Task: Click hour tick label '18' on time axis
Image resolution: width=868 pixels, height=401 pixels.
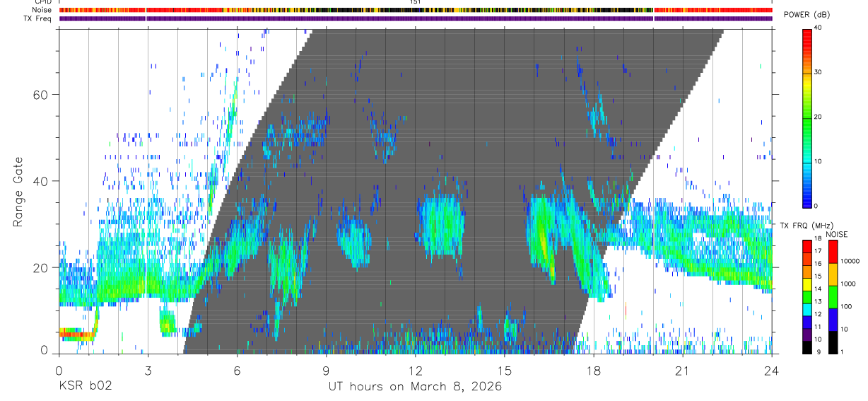Action: (594, 371)
